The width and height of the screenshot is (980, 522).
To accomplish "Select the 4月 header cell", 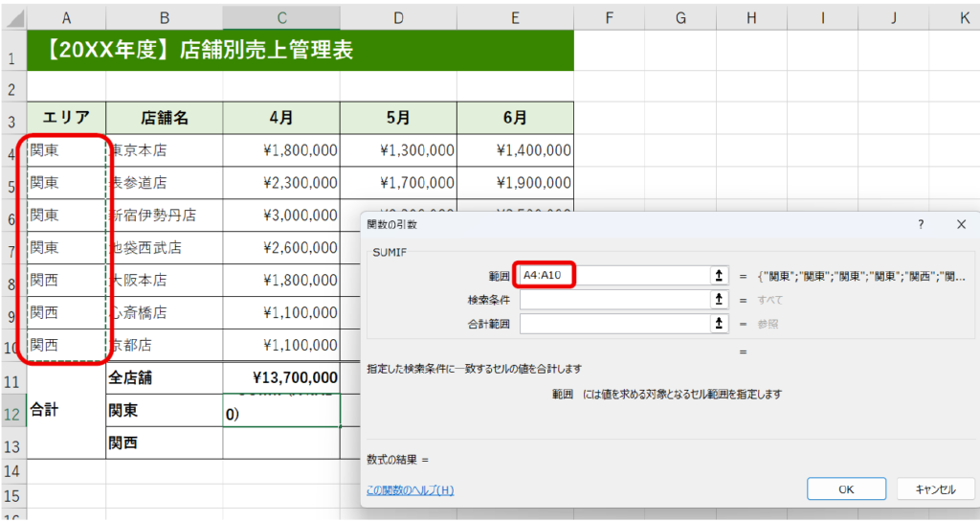I will [x=281, y=119].
